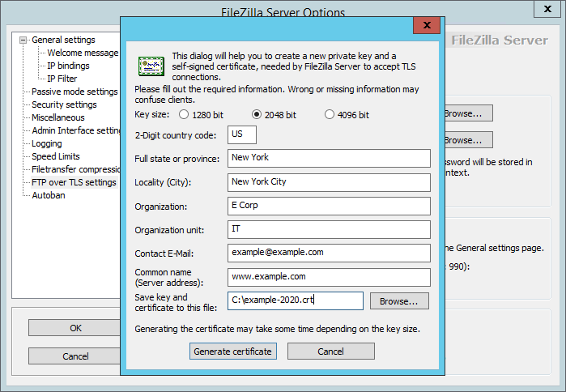Screen dimensions: 566x392
Task: Click Generate certificate button
Action: 233,352
